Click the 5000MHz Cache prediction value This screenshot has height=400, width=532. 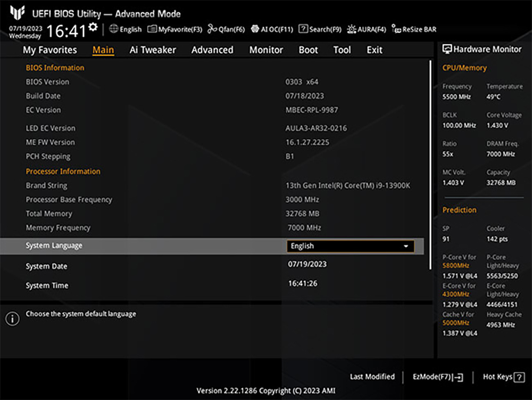tap(455, 323)
